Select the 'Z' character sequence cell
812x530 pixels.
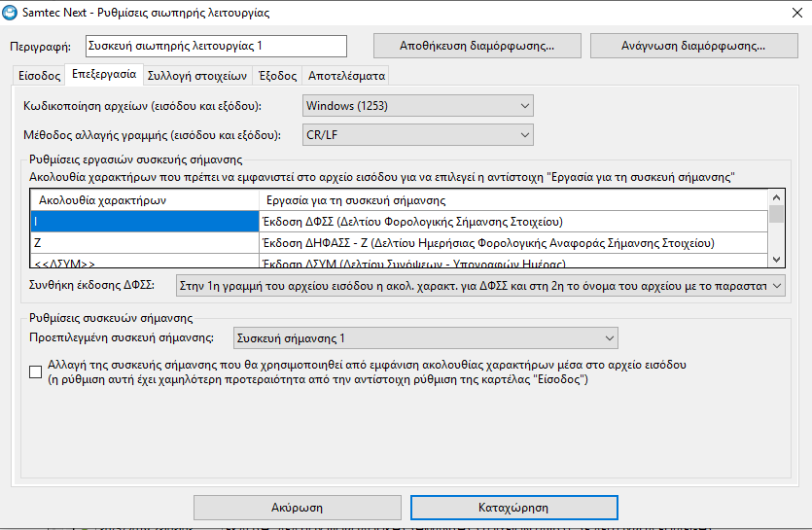(145, 243)
